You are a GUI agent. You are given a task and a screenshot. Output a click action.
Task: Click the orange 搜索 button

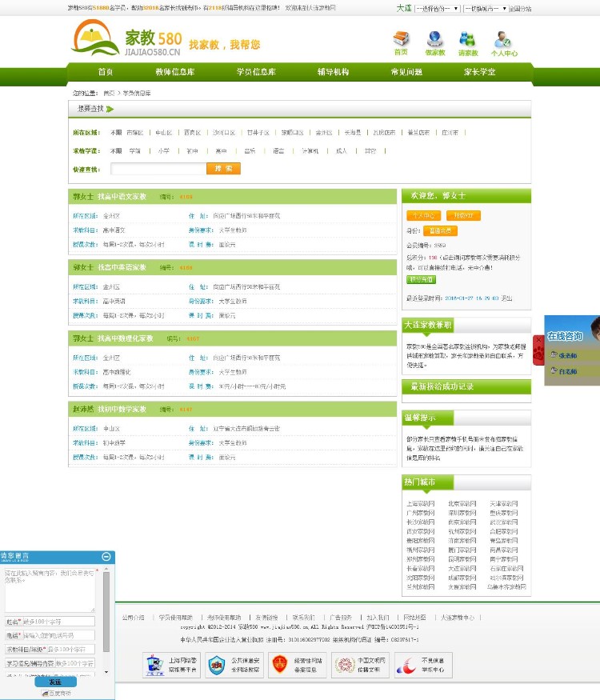[x=224, y=169]
